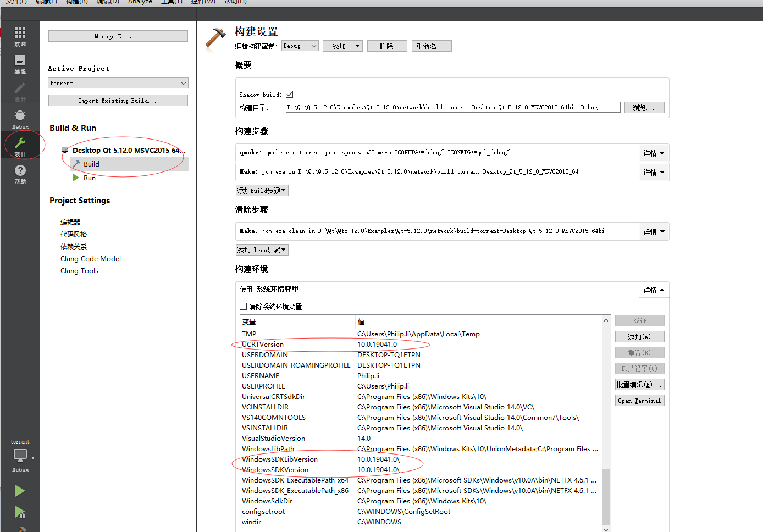Expand 详情 for the qmake build step
The width and height of the screenshot is (763, 532).
[x=654, y=152]
